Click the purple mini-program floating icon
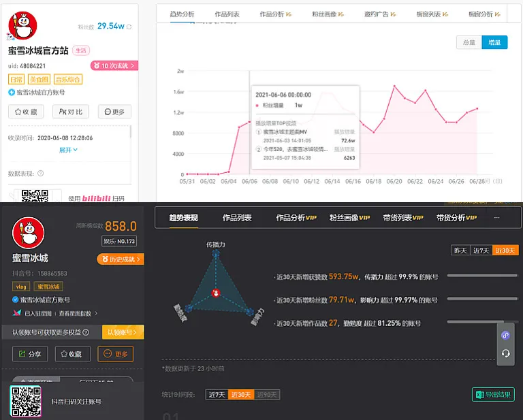 (505, 336)
